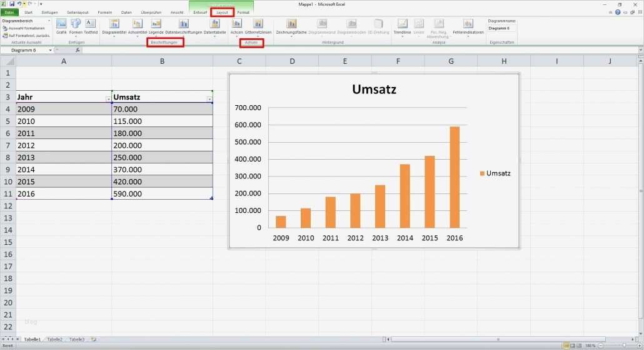
Task: Open Fehlerindikatoren options
Action: 468,27
